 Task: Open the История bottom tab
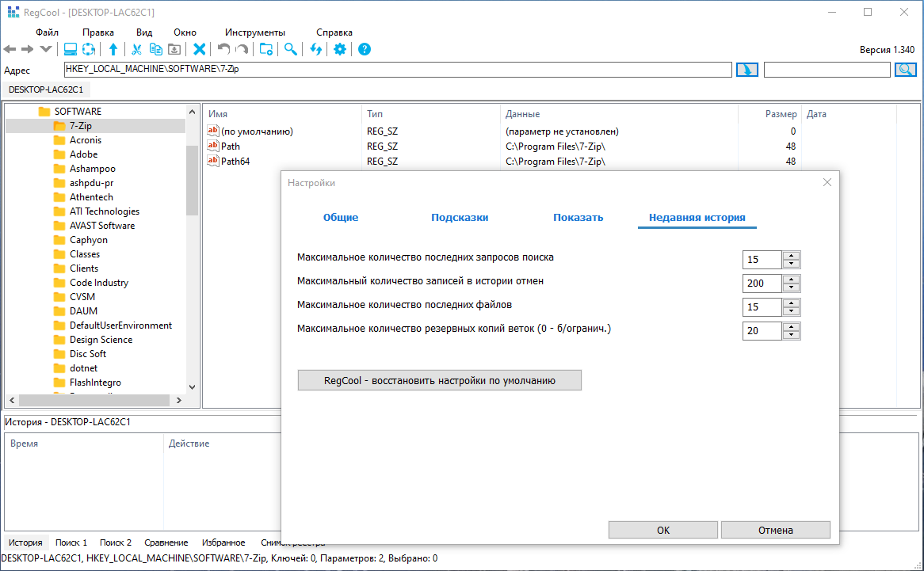pos(25,542)
